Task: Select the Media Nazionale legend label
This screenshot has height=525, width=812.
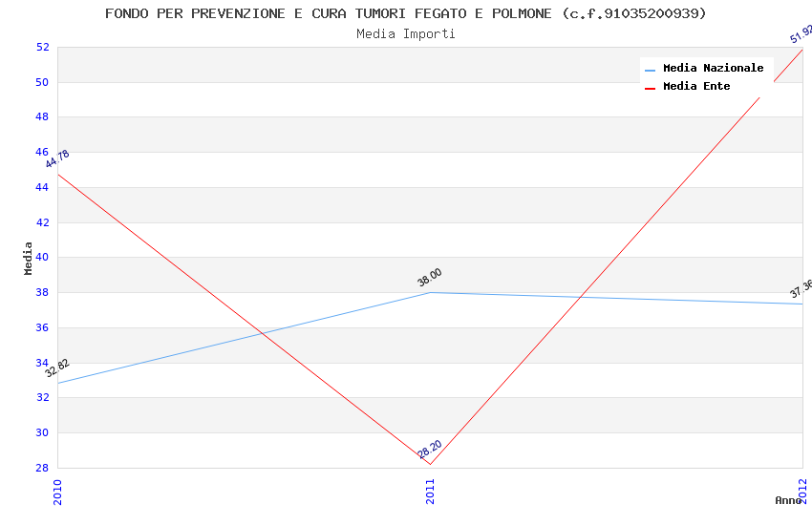Action: click(713, 69)
